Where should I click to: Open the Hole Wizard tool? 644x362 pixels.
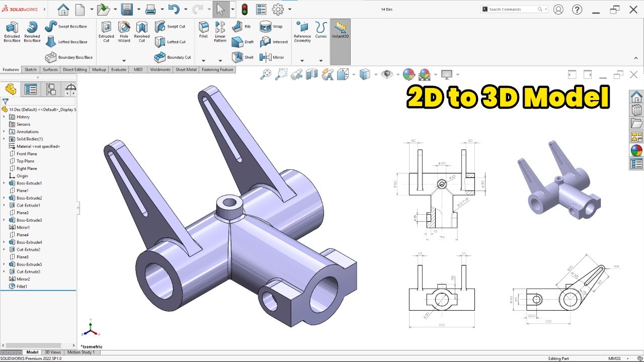pos(124,32)
